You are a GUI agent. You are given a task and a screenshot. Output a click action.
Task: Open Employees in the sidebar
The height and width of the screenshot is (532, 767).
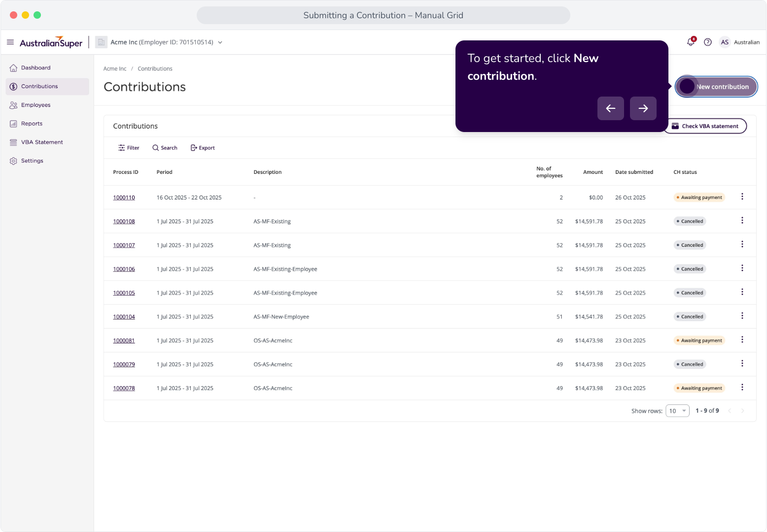(x=47, y=105)
